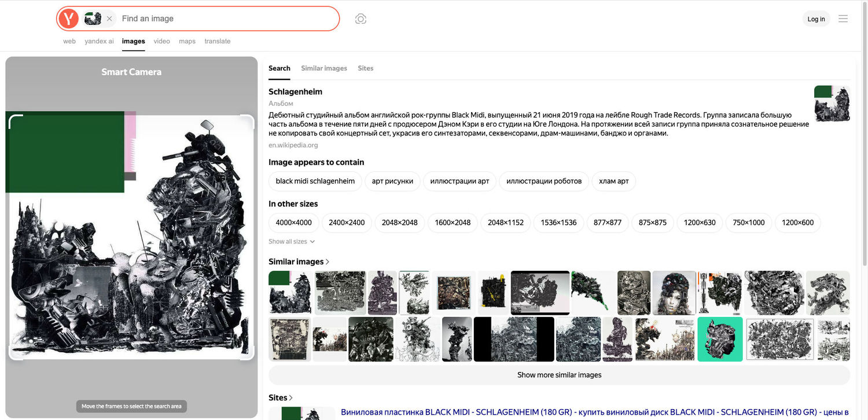Click Show more similar images button
The width and height of the screenshot is (868, 420).
click(x=559, y=375)
